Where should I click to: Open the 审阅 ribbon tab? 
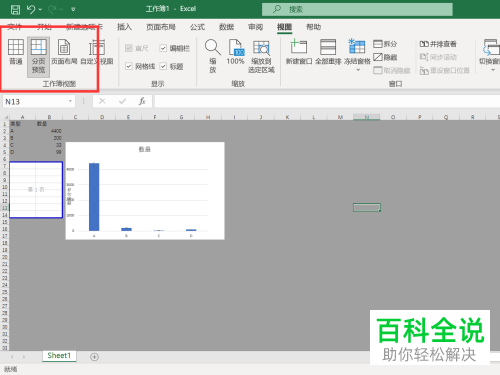[255, 27]
